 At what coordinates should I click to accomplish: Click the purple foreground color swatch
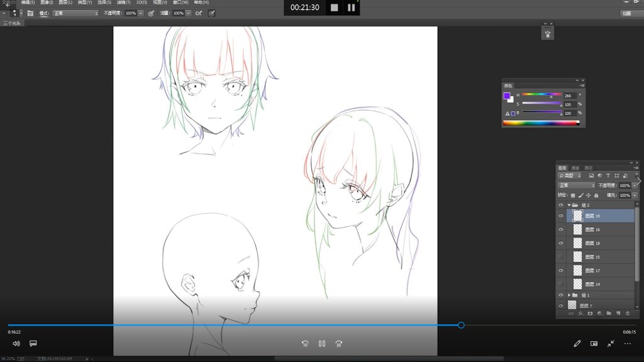507,96
